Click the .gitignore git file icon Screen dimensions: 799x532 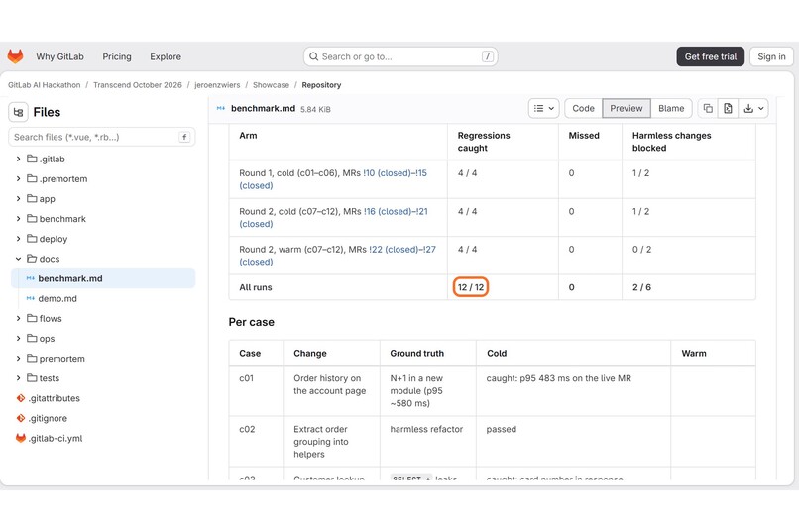[x=21, y=418]
